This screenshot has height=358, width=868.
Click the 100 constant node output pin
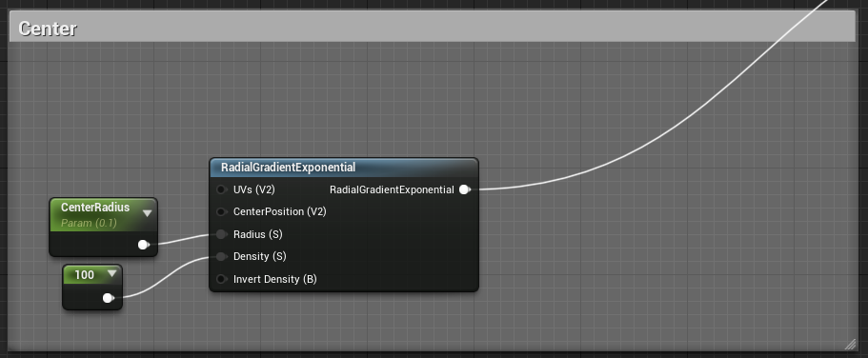pyautogui.click(x=109, y=298)
